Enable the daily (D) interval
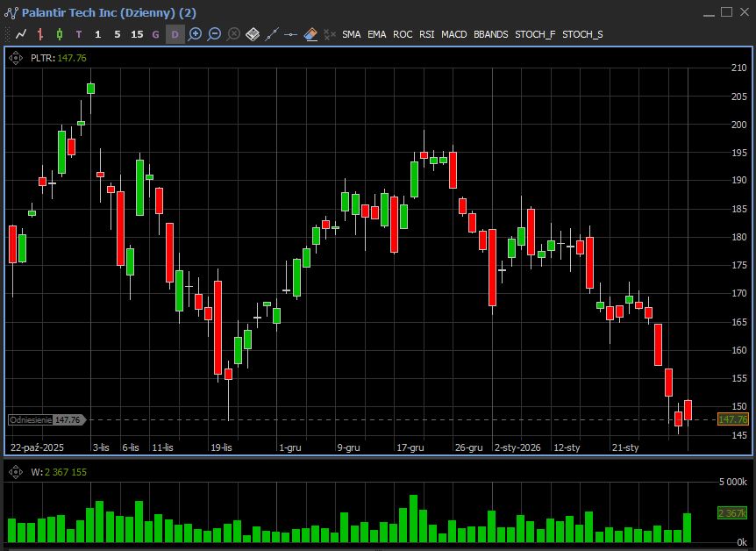 click(x=175, y=34)
